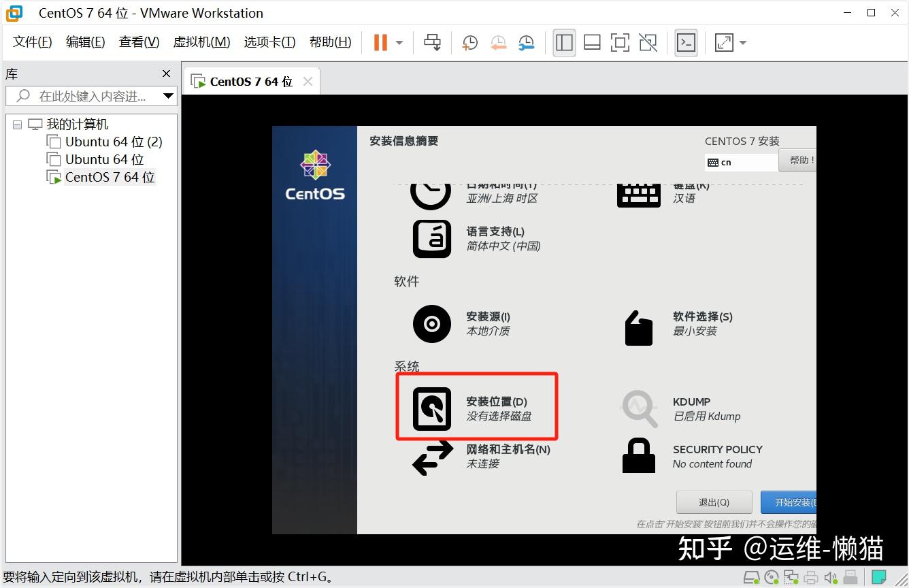Toggle the library sidebar view icon
909x588 pixels.
(564, 42)
